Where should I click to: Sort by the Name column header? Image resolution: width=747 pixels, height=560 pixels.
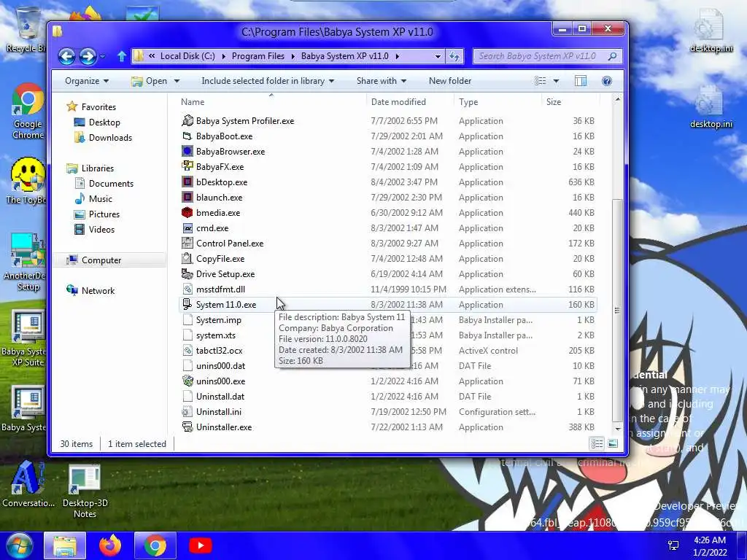(271, 102)
